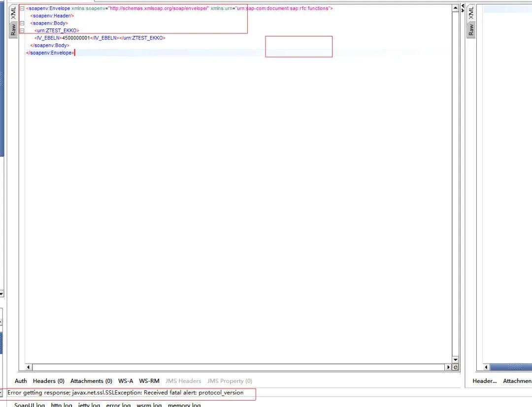The height and width of the screenshot is (407, 532).
Task: Click the closing soapenv:Body tag
Action: click(x=50, y=45)
